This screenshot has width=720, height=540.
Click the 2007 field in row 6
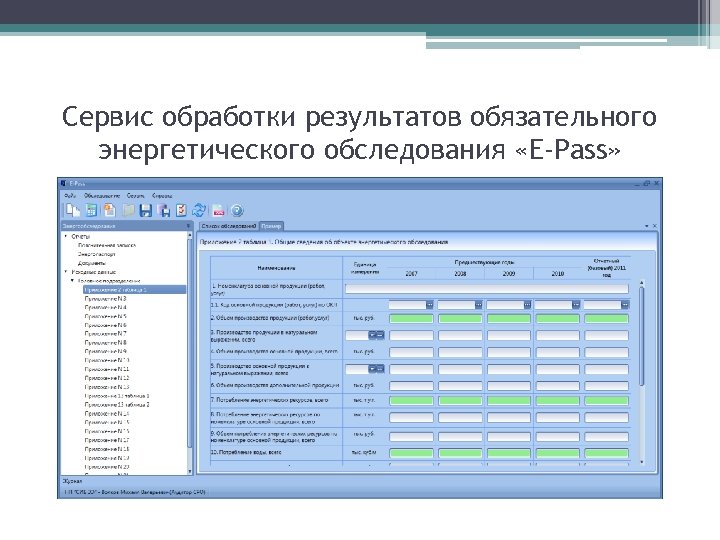pyautogui.click(x=411, y=386)
